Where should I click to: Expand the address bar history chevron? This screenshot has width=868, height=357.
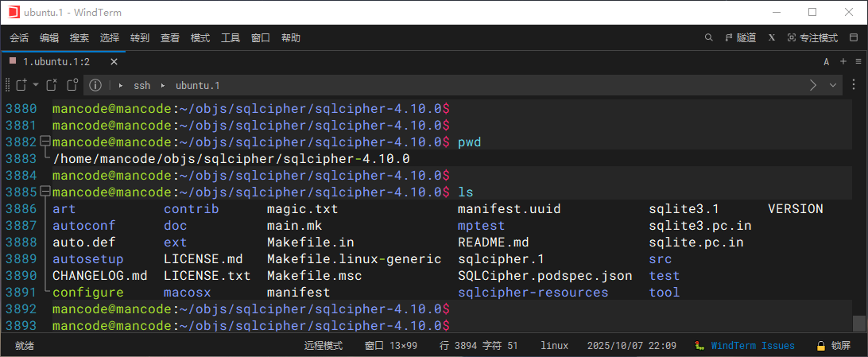click(833, 85)
